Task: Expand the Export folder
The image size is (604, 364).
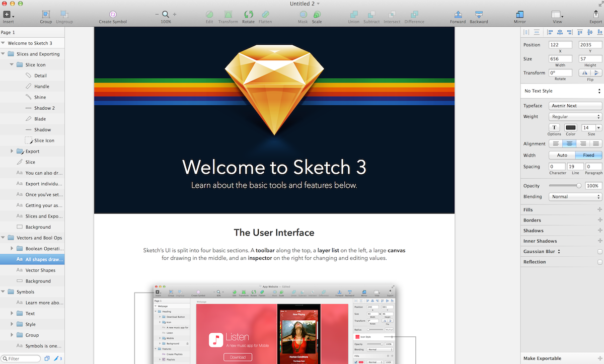Action: (12, 151)
